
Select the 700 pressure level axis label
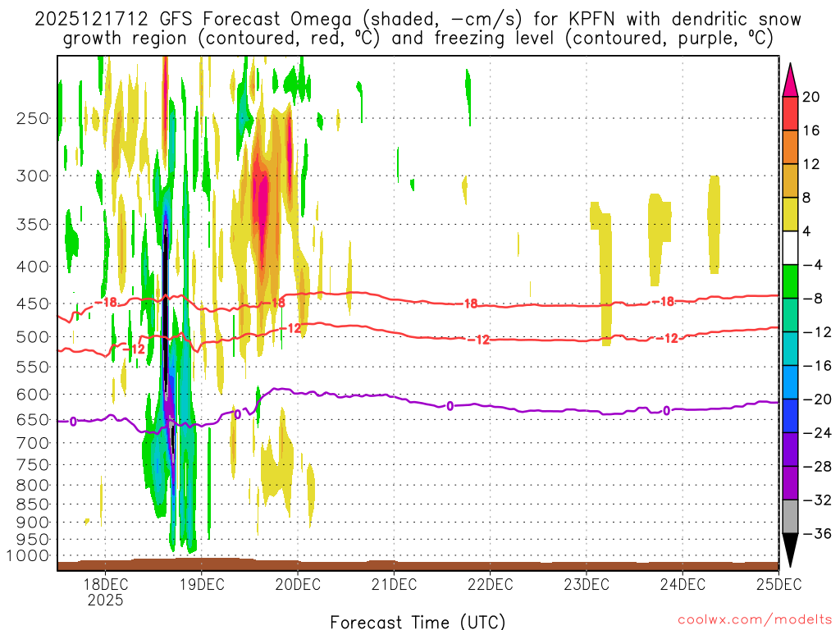(32, 443)
